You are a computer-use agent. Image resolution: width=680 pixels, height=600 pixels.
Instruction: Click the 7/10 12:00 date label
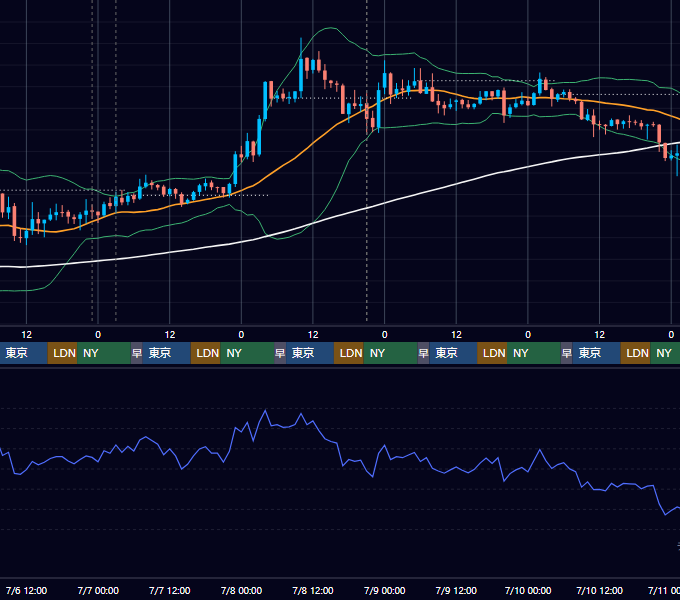point(599,590)
